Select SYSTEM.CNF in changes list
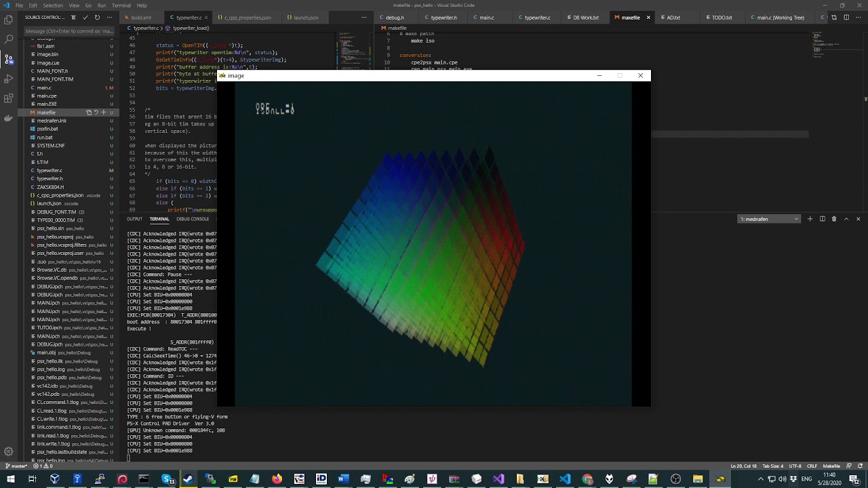The width and height of the screenshot is (868, 488). point(68,146)
